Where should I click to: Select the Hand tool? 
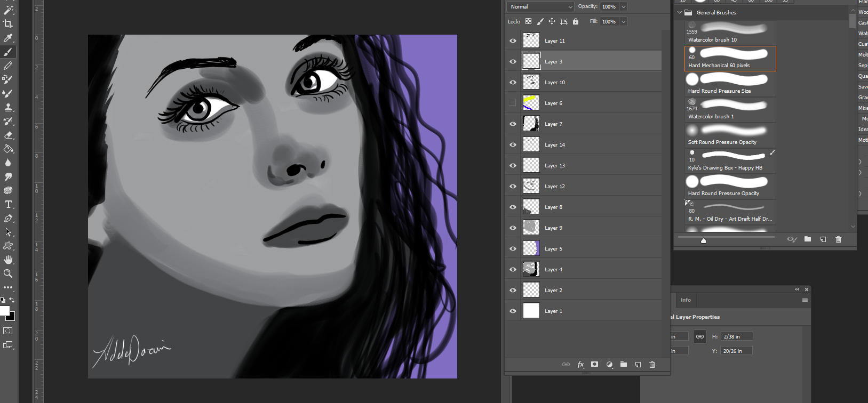click(x=8, y=260)
